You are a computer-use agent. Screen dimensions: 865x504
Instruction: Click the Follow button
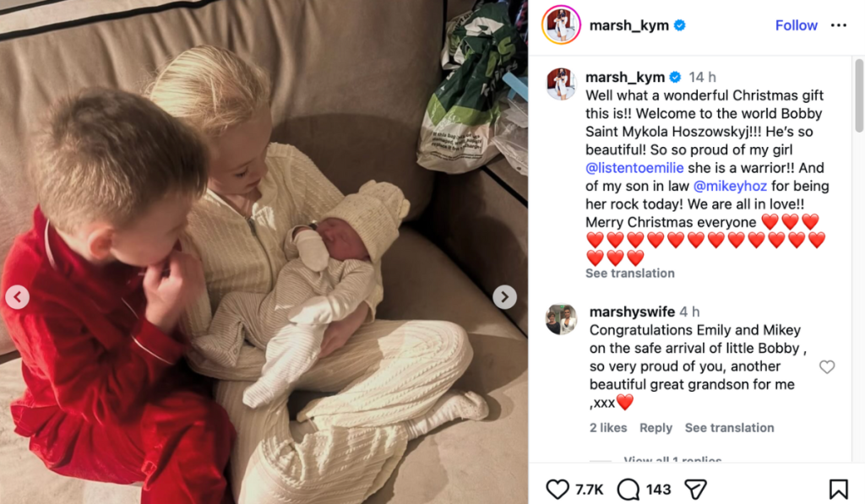[x=796, y=25]
